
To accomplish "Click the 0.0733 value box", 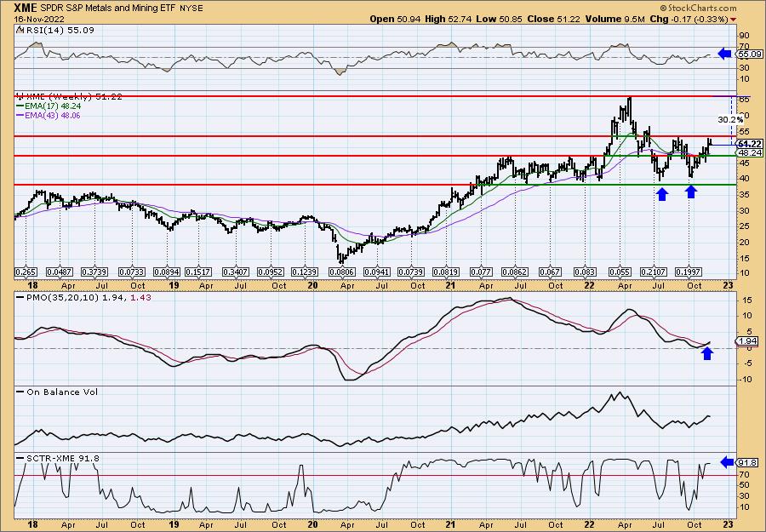I will point(132,272).
